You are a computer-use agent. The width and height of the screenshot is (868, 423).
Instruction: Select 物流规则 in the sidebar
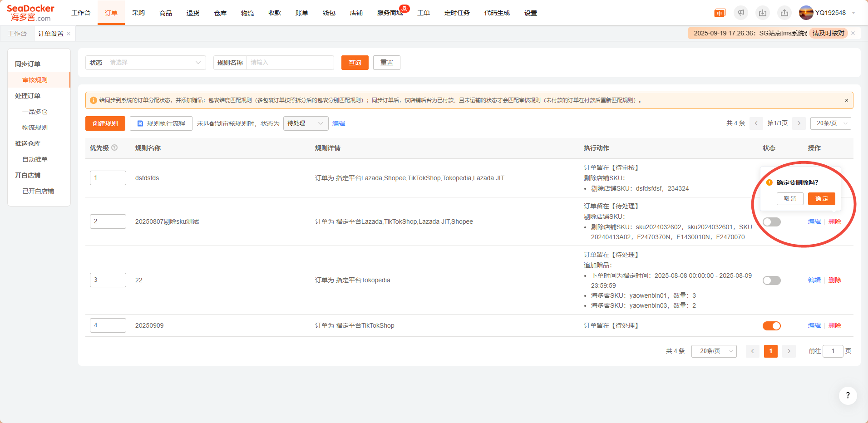pyautogui.click(x=35, y=128)
